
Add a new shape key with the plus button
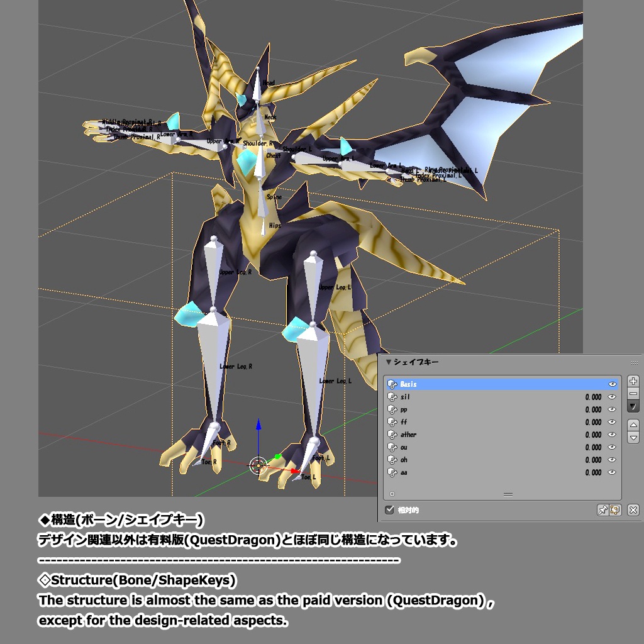[633, 381]
